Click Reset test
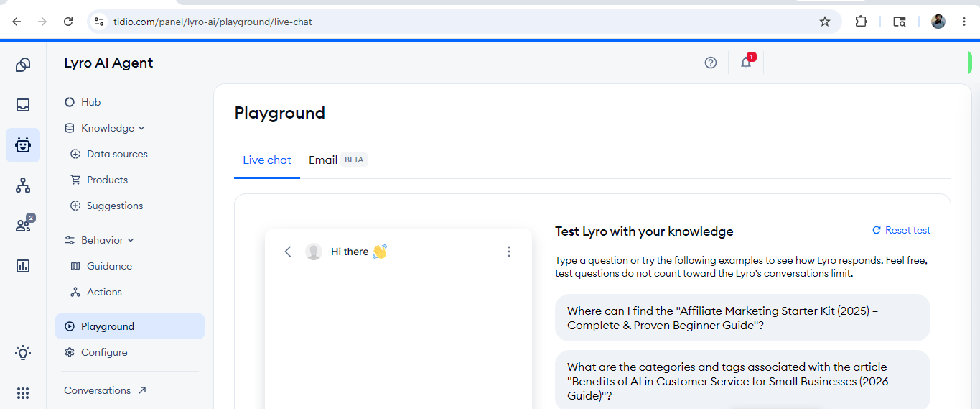This screenshot has width=980, height=409. pyautogui.click(x=901, y=230)
